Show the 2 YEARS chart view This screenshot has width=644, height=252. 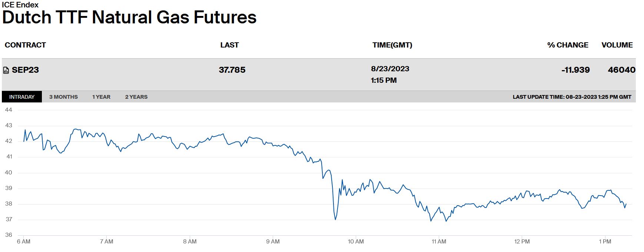coord(136,97)
